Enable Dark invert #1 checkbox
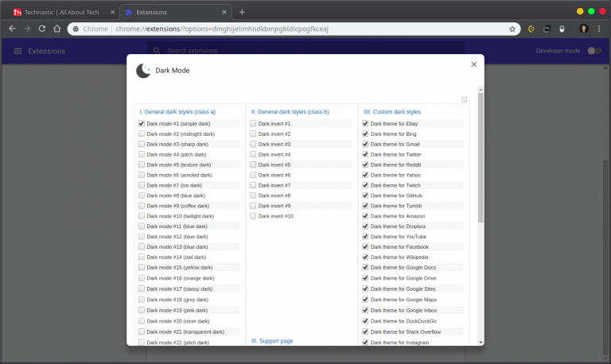The image size is (611, 364). click(253, 123)
